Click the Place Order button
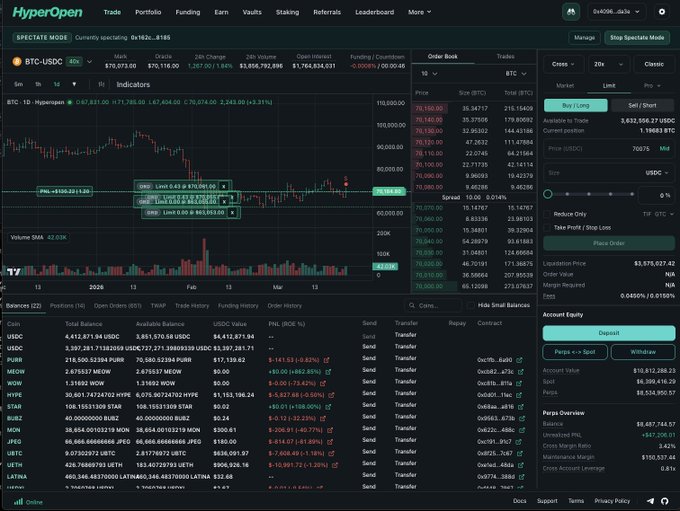This screenshot has height=511, width=680. pyautogui.click(x=608, y=243)
